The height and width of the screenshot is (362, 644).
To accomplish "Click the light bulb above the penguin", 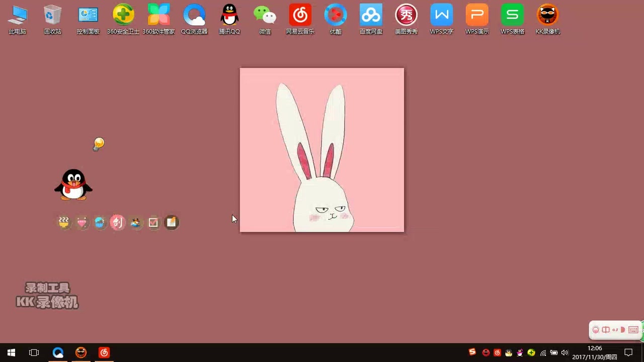I will tap(99, 144).
